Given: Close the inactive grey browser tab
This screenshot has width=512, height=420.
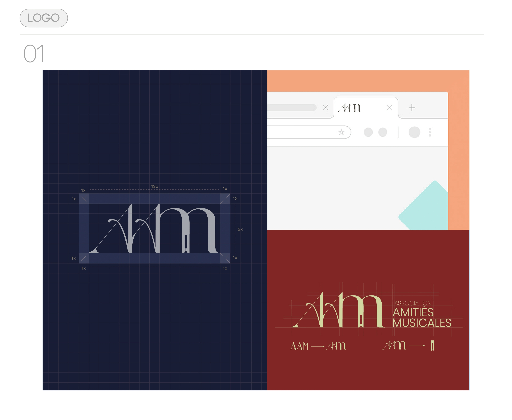Looking at the screenshot, I should point(325,107).
